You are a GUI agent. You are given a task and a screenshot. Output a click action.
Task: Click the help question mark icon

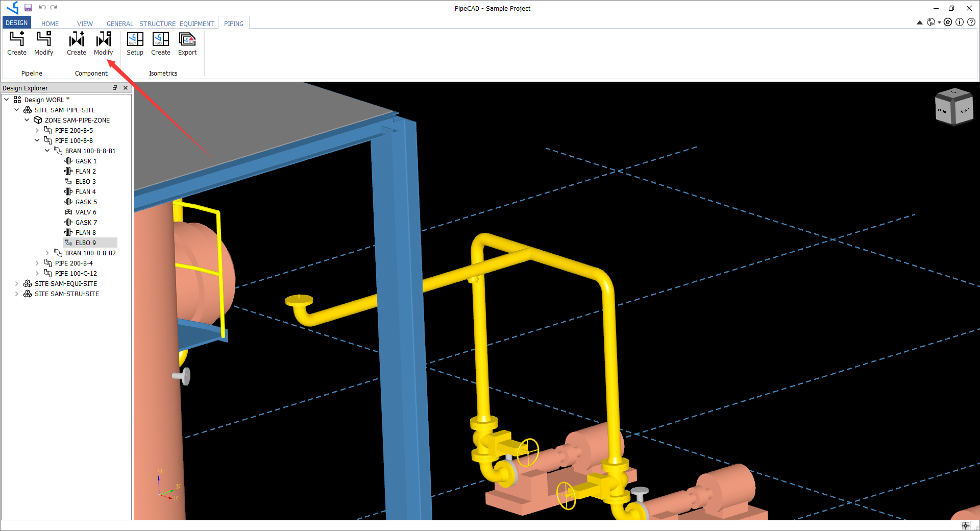(972, 22)
